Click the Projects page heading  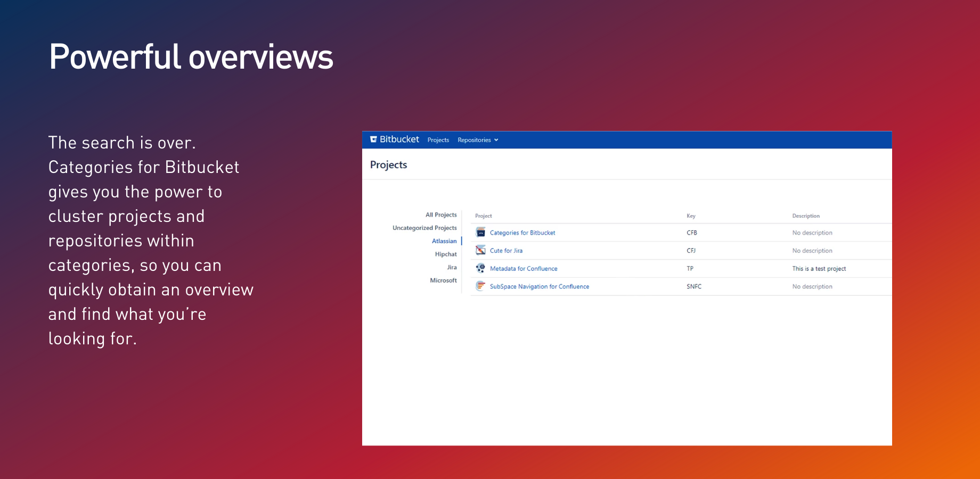coord(388,165)
